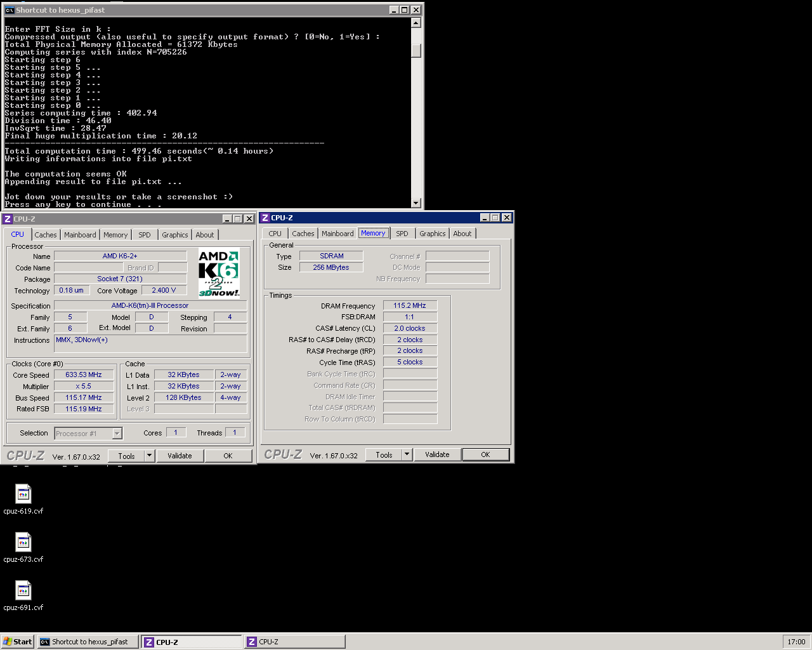Expand Tools dropdown arrow in right CPU-Z

tap(407, 454)
